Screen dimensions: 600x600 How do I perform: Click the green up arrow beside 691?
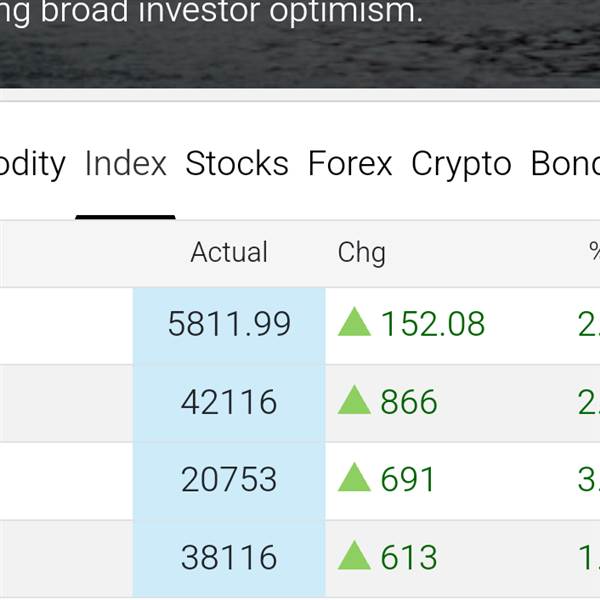pyautogui.click(x=354, y=477)
